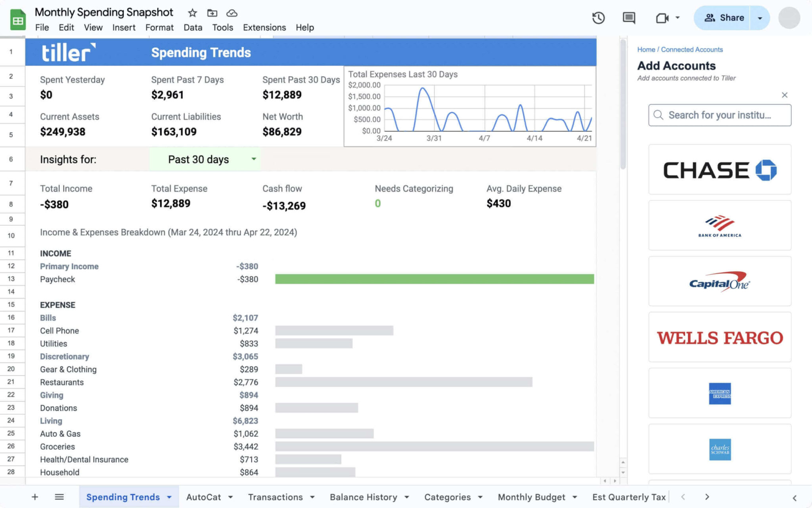Close the Add Accounts search panel
812x508 pixels.
point(785,95)
